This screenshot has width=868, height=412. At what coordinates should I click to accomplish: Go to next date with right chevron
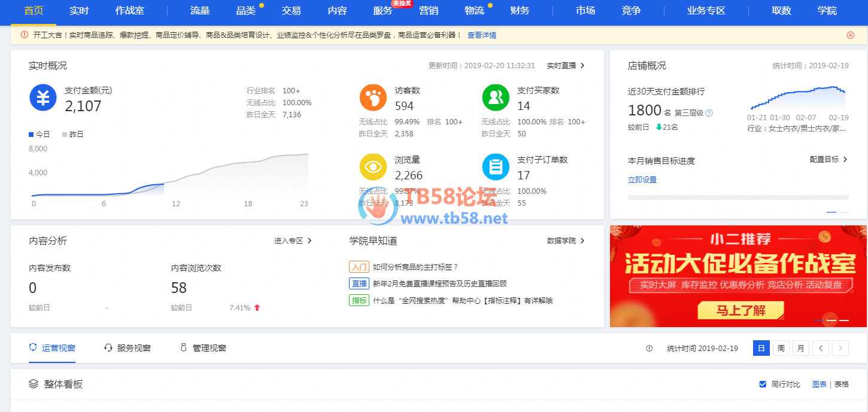840,348
